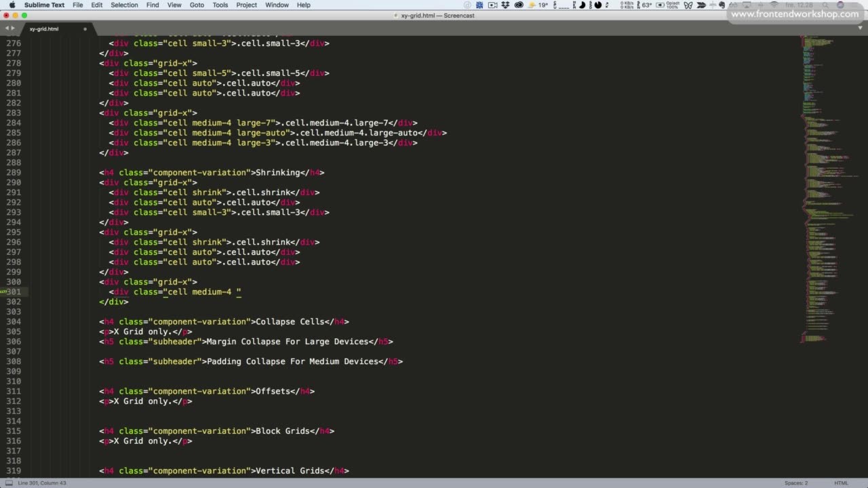The width and height of the screenshot is (868, 488).
Task: Open the Edit menu
Action: (x=97, y=5)
